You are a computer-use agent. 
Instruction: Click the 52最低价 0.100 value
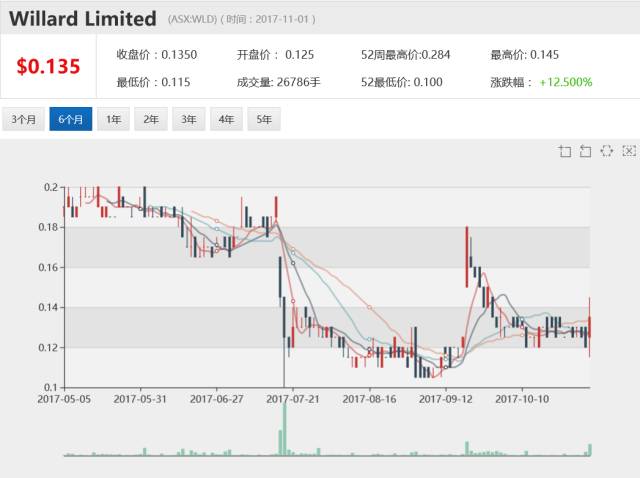pyautogui.click(x=402, y=82)
